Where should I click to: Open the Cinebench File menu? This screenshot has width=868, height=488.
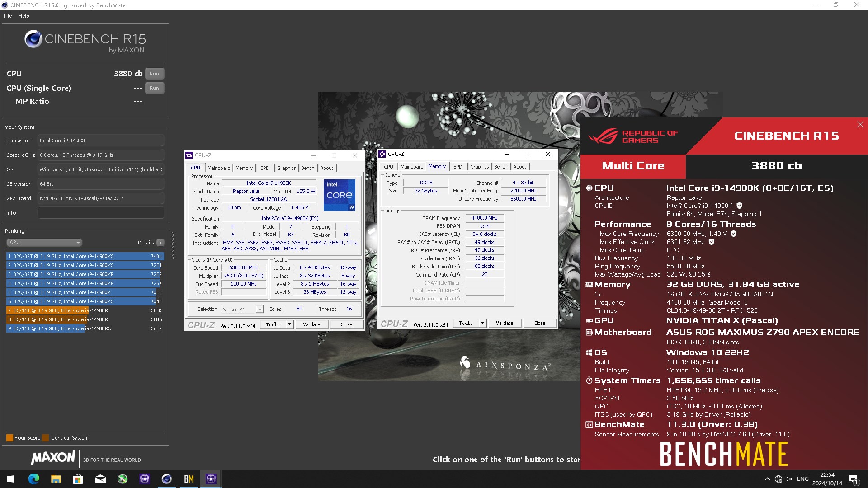8,16
